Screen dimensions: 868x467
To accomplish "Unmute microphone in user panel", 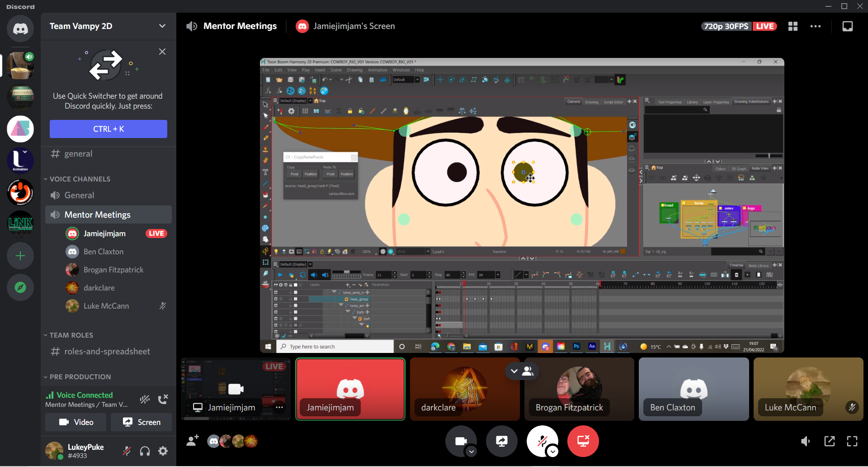I will [127, 451].
